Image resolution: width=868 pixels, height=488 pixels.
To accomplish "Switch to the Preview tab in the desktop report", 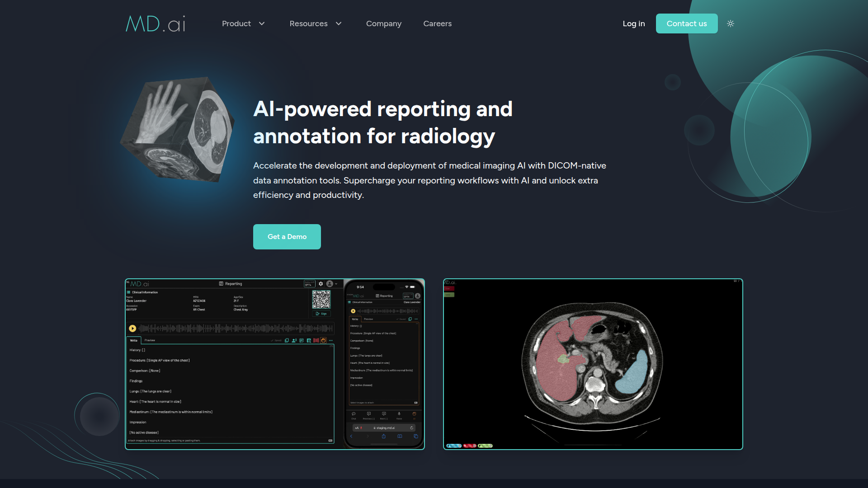I will [x=150, y=340].
